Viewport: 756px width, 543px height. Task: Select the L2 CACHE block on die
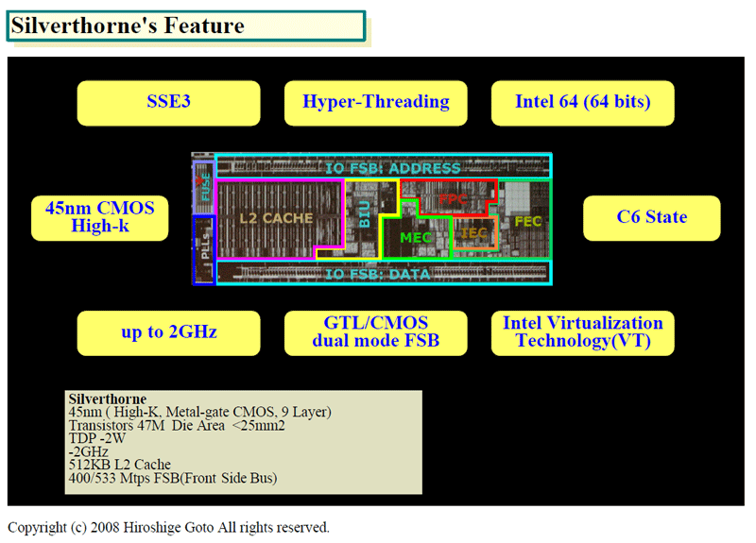[280, 219]
